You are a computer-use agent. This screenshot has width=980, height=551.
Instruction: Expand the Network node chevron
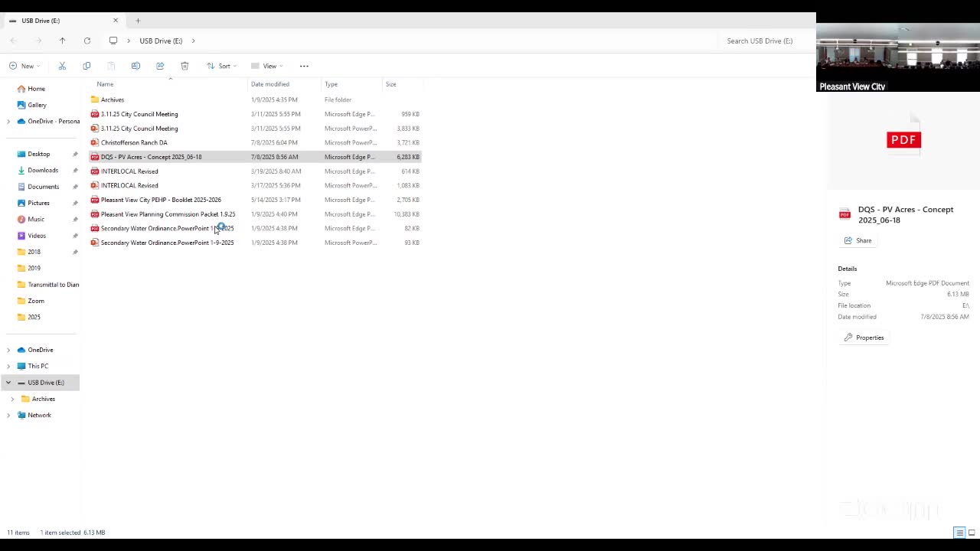click(x=8, y=415)
